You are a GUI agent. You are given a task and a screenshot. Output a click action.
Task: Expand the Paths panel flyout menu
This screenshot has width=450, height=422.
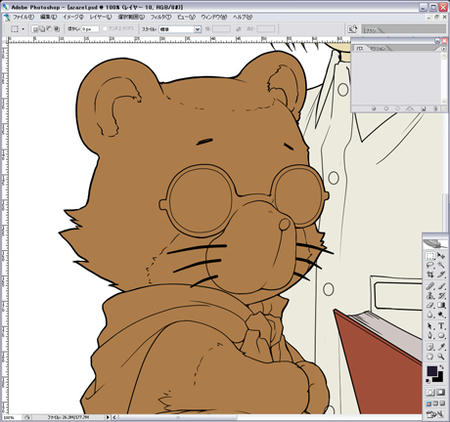pos(444,49)
